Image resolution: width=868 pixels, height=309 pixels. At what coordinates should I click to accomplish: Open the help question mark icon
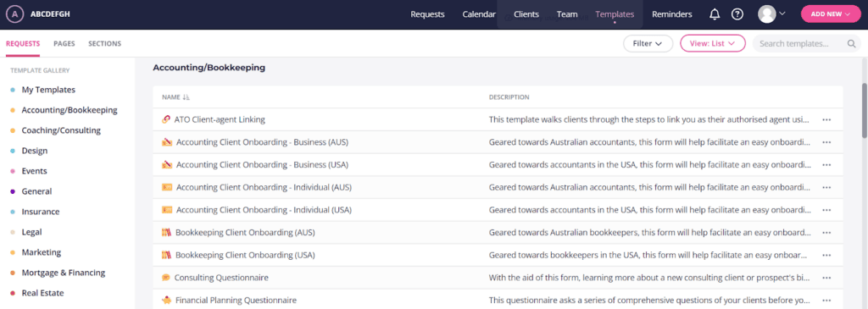click(737, 14)
